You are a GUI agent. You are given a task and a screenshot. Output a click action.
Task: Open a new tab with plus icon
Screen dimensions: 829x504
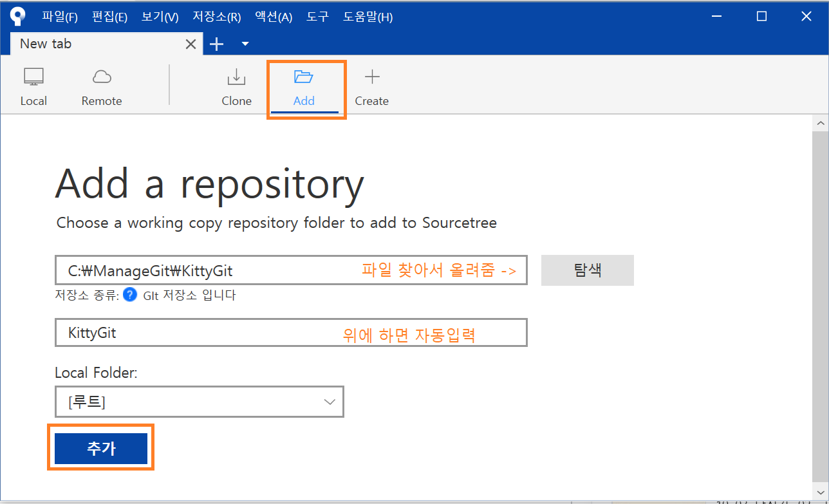point(217,44)
